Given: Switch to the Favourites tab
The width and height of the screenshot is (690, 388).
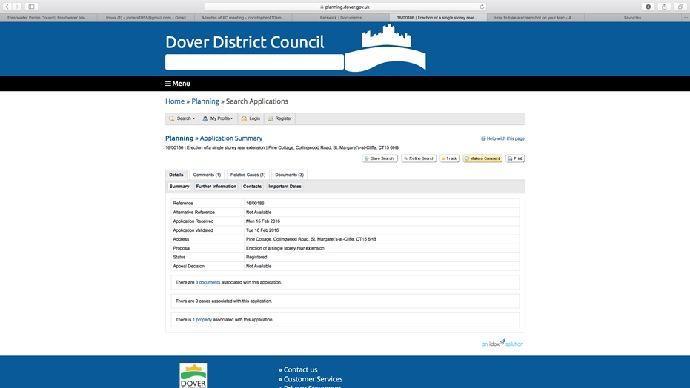Looking at the screenshot, I should (x=632, y=18).
